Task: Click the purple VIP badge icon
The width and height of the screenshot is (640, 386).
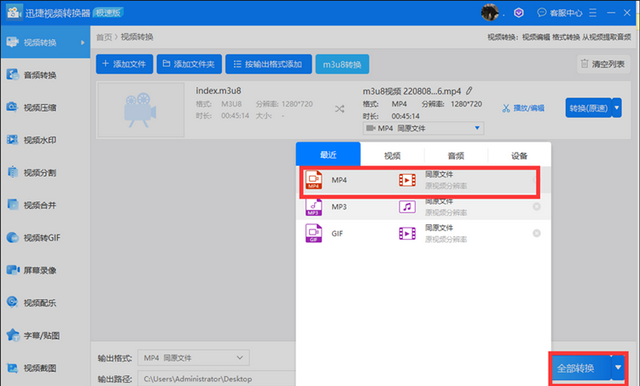Action: pos(518,13)
